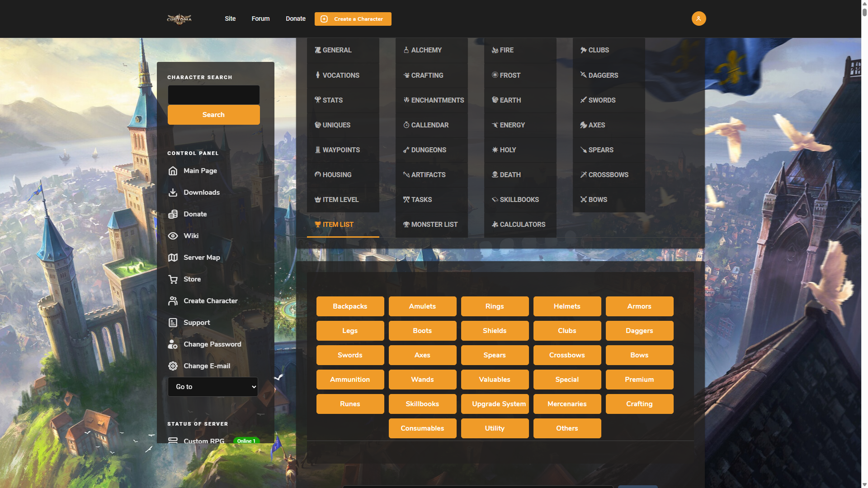Click the flask icon beside ALCHEMY
This screenshot has height=488, width=868.
[406, 50]
